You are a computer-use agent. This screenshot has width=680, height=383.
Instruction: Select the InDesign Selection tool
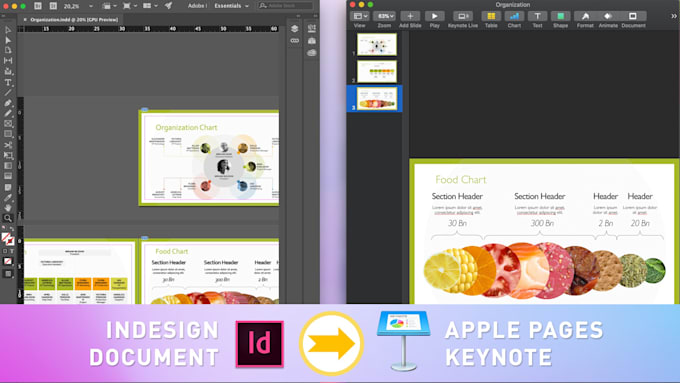[8, 29]
